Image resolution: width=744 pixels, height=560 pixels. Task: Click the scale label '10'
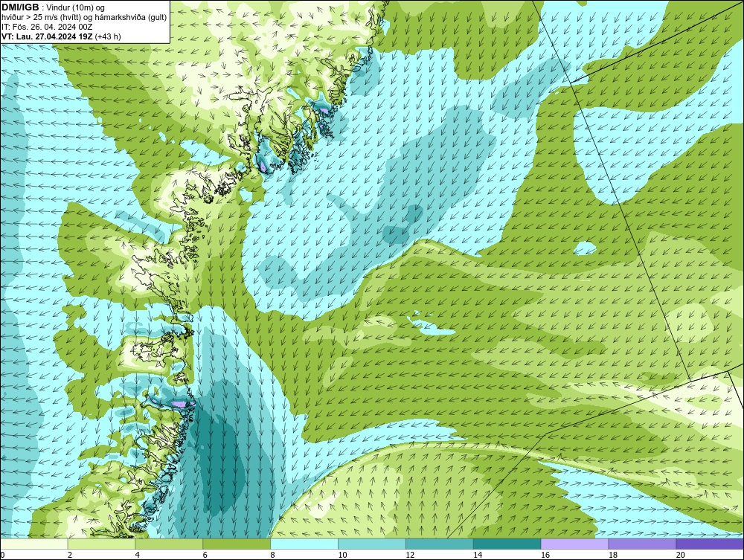tap(342, 555)
